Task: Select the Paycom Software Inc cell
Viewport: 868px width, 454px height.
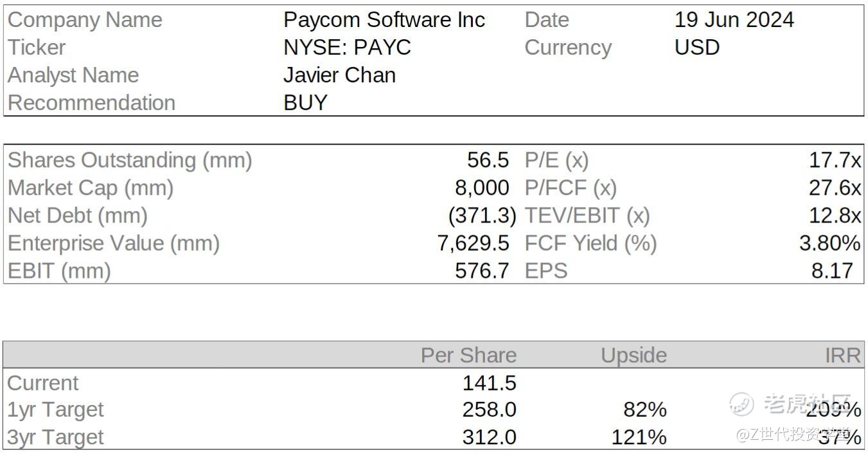Action: click(x=384, y=20)
